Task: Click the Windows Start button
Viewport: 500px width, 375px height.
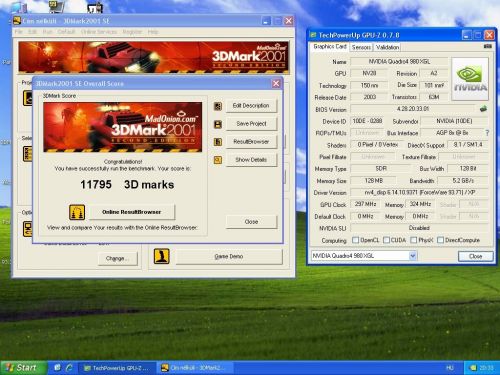Action: tap(23, 368)
